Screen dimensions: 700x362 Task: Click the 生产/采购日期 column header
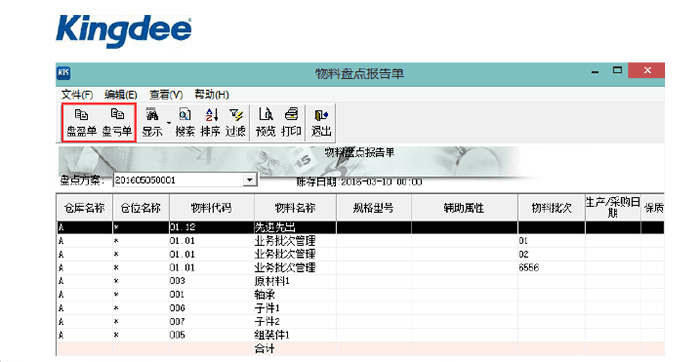tap(613, 208)
